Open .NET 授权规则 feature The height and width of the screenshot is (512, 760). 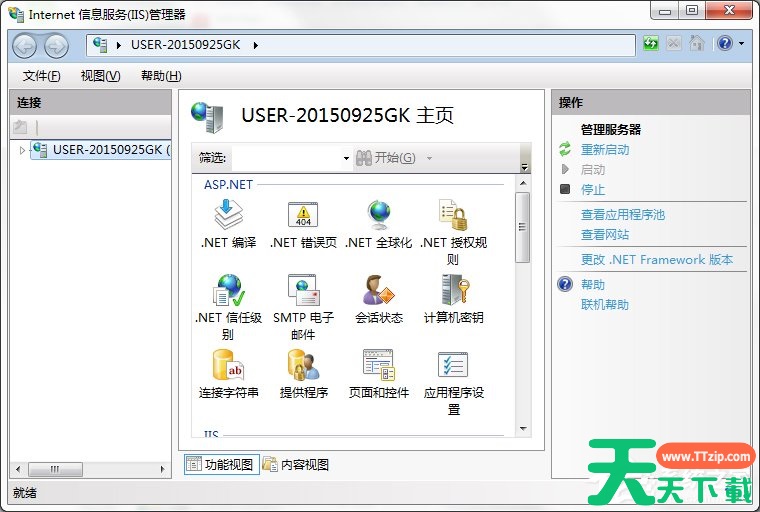[x=453, y=215]
